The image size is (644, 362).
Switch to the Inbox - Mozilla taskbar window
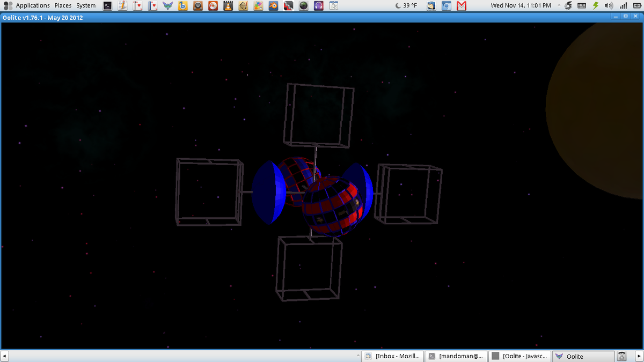click(x=393, y=356)
